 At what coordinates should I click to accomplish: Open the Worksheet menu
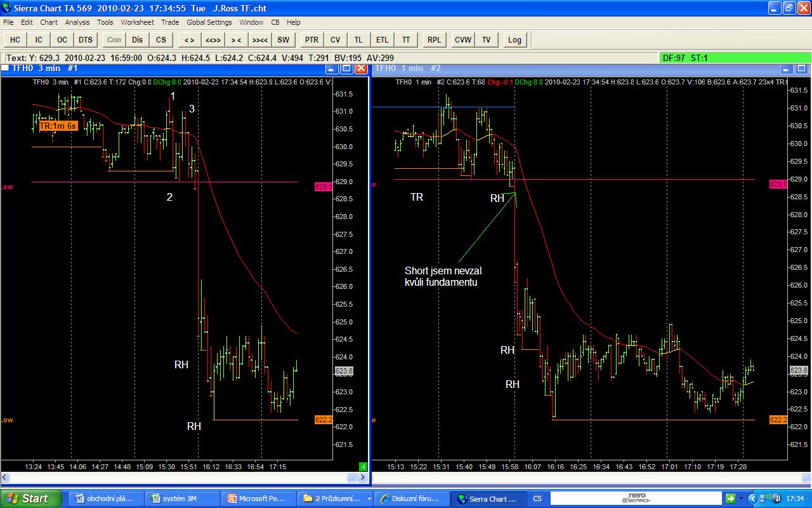pos(138,22)
